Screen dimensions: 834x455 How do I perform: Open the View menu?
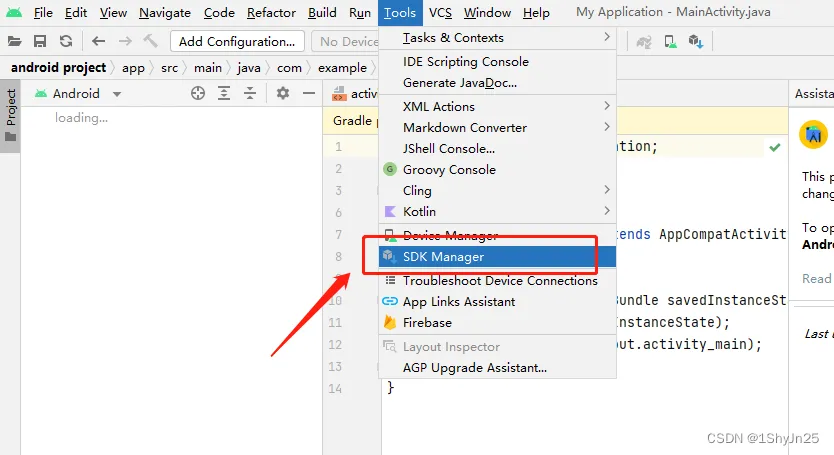(x=113, y=12)
